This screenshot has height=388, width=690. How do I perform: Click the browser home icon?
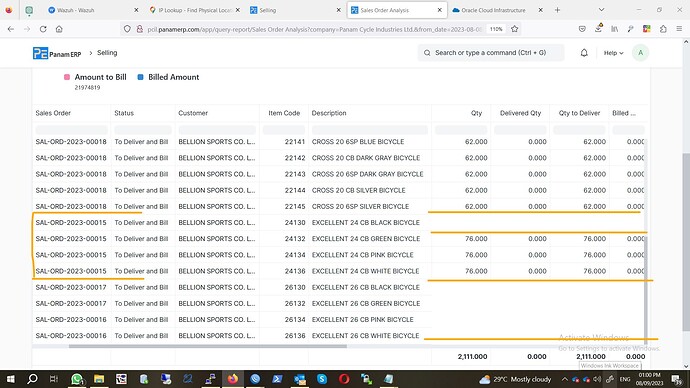pos(59,29)
